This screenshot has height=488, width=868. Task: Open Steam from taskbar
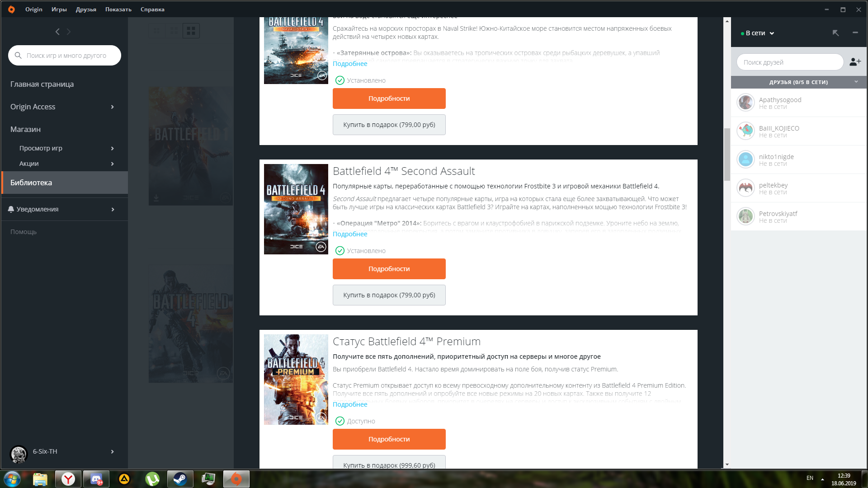click(x=180, y=479)
